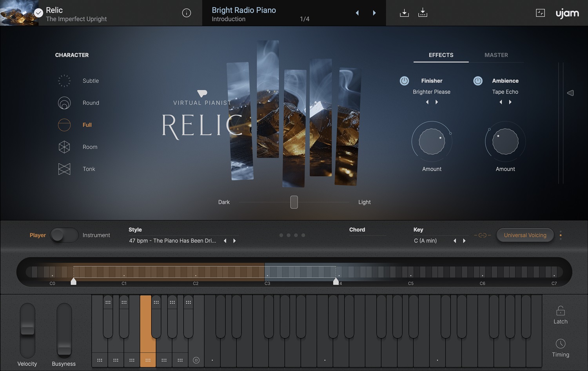
Task: Click the checkmark badge beside Relic
Action: (x=38, y=13)
